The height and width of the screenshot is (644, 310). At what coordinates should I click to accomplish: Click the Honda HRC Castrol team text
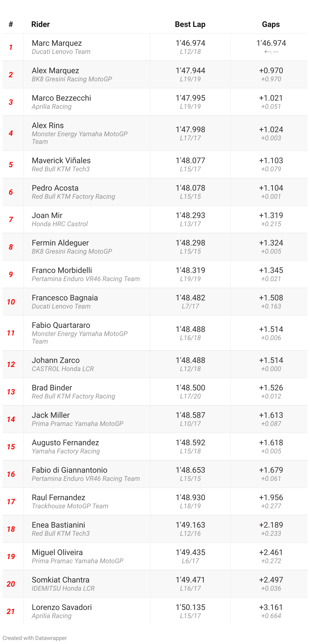click(60, 224)
